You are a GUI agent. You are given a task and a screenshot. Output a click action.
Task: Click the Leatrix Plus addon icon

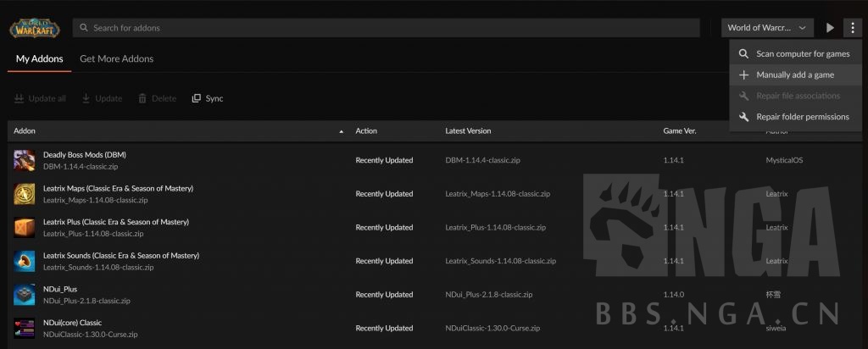25,227
